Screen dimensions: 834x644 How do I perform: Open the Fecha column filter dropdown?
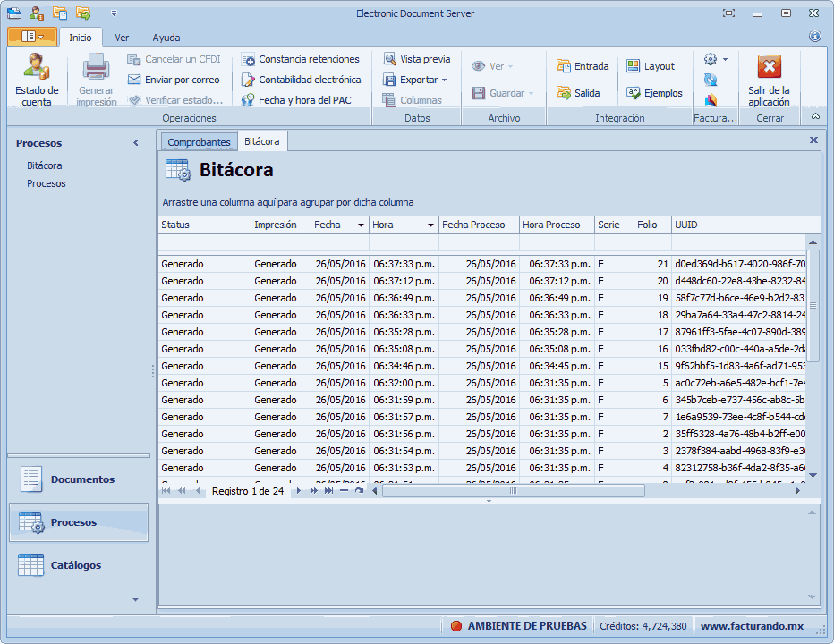361,225
